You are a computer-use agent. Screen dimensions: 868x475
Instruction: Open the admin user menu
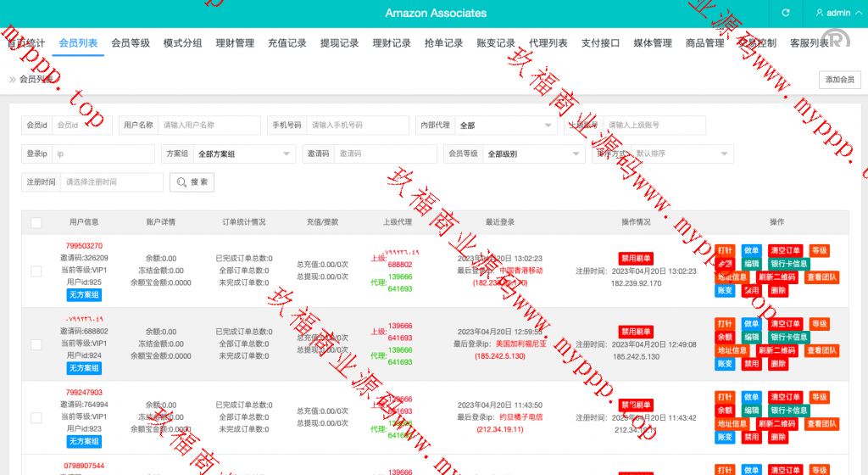[x=832, y=13]
